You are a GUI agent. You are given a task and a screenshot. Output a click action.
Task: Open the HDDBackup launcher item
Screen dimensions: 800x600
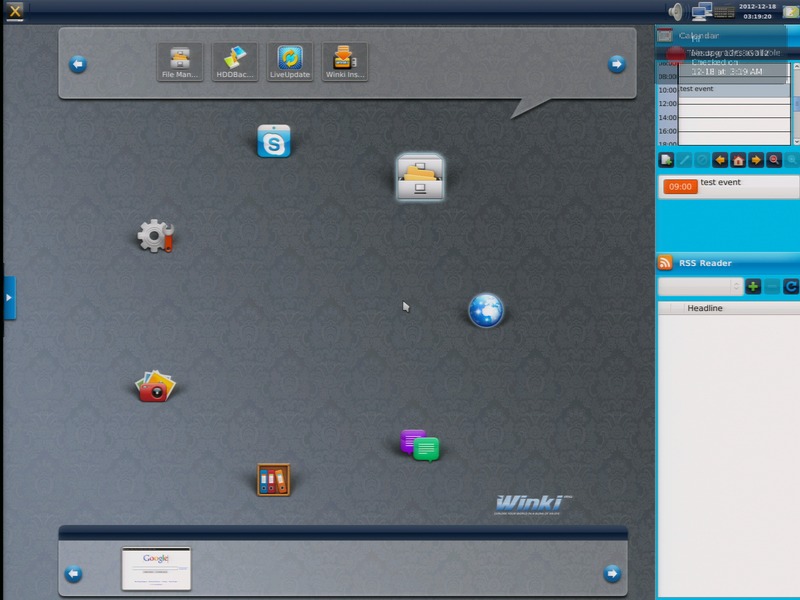click(235, 62)
